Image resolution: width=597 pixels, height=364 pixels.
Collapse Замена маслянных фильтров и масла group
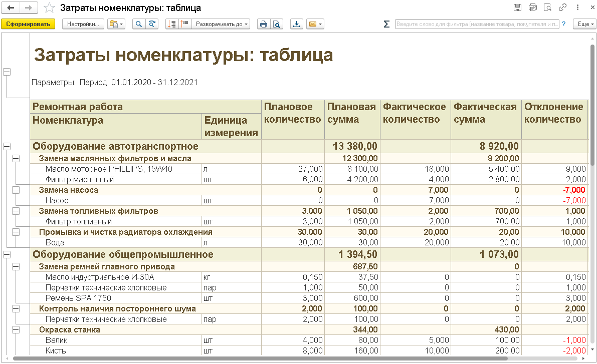16,159
